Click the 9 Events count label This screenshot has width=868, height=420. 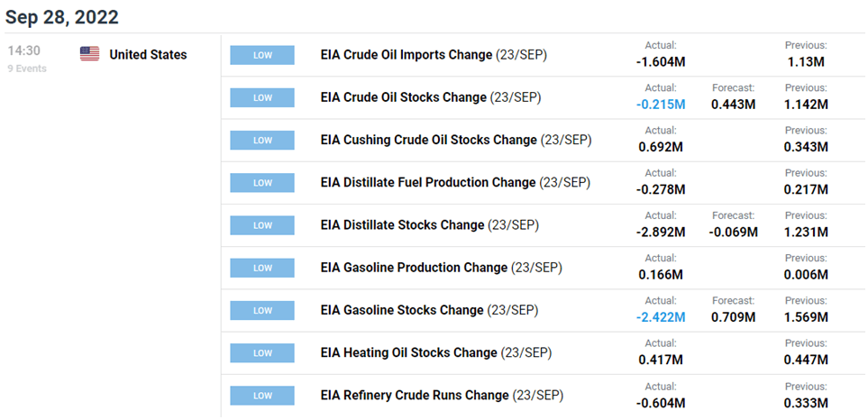27,68
